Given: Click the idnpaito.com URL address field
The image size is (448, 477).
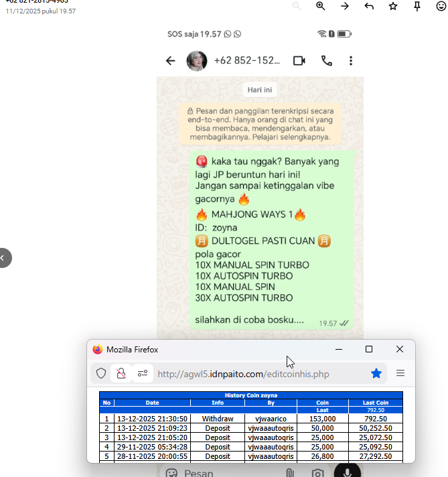Looking at the screenshot, I should pos(243,374).
